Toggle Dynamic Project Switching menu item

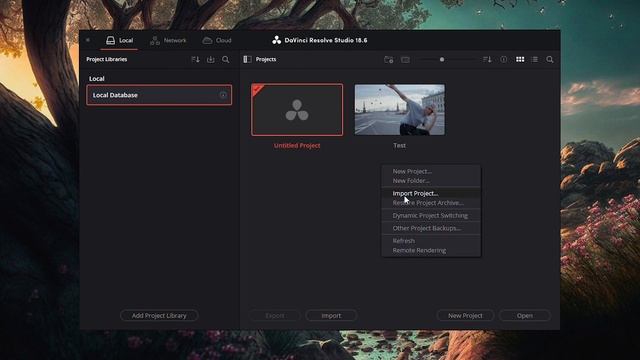pos(431,216)
